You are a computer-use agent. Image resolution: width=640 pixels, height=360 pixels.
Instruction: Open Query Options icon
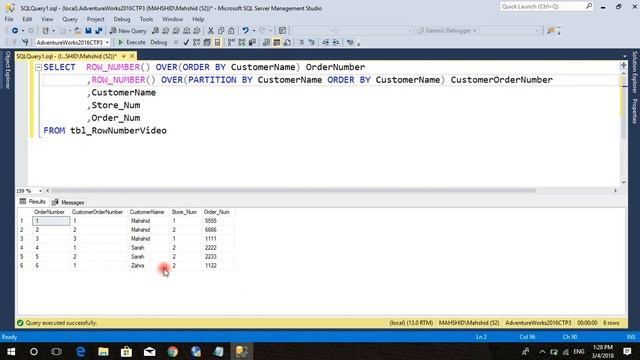(207, 42)
